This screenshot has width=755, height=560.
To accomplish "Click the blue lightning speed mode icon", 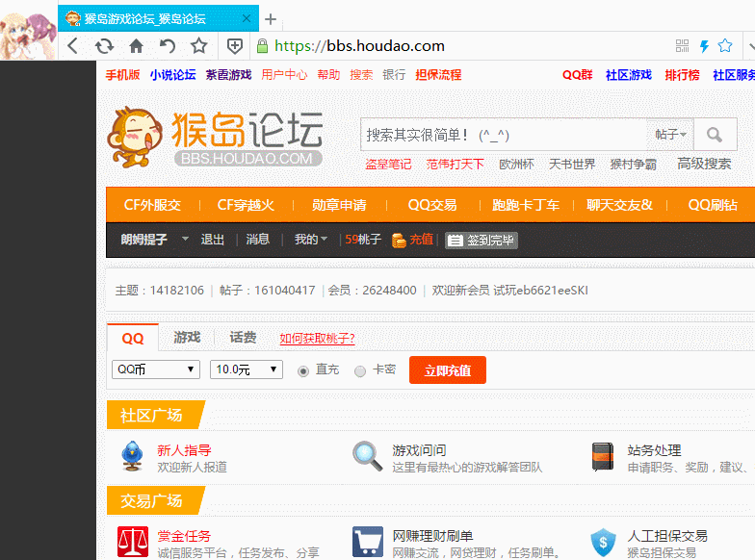I will (705, 46).
